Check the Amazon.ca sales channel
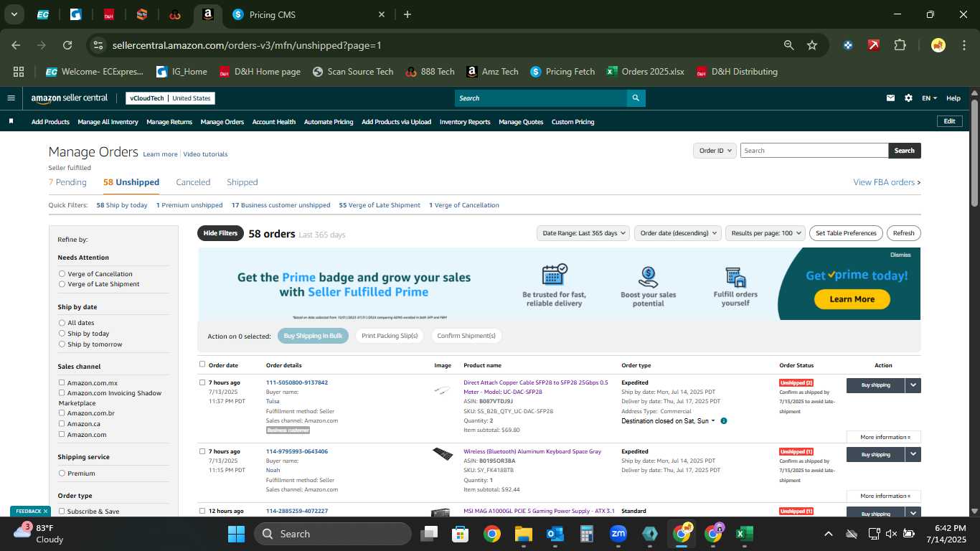Image resolution: width=980 pixels, height=551 pixels. (62, 423)
